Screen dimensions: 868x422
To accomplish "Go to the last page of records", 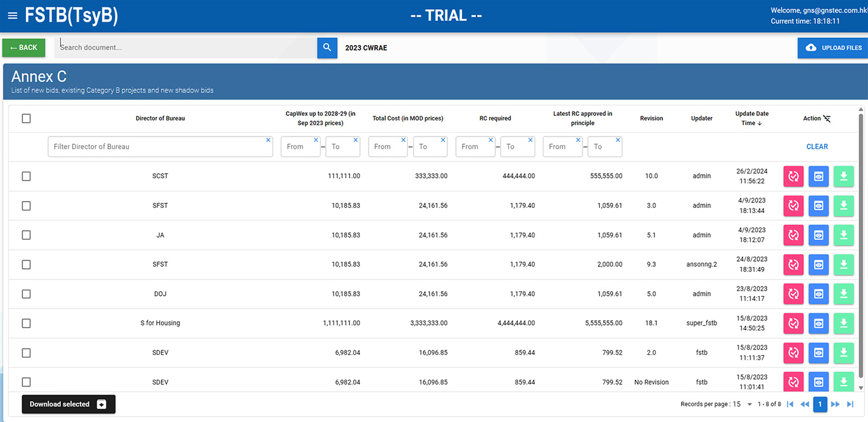I will tap(850, 404).
